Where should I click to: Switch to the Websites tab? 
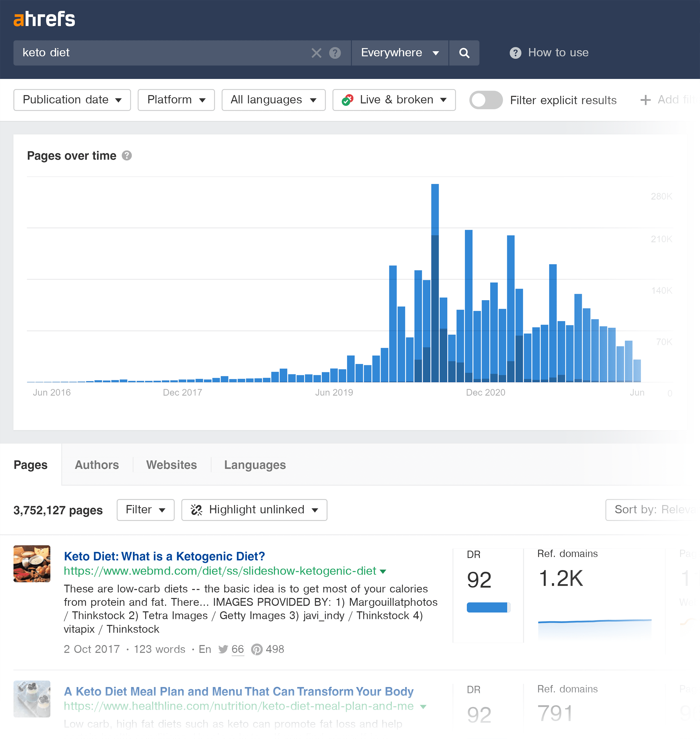pyautogui.click(x=172, y=465)
